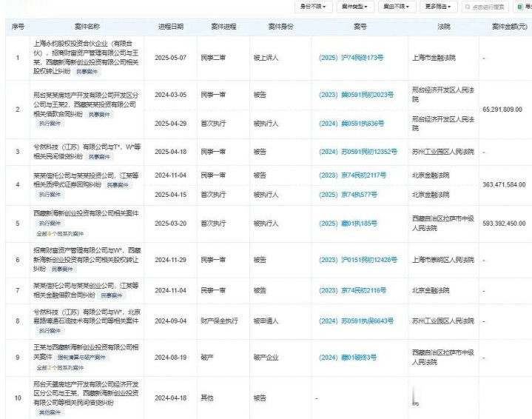This screenshot has height=419, width=532.
Task: Click date 2025-04-18
Action: tap(171, 152)
